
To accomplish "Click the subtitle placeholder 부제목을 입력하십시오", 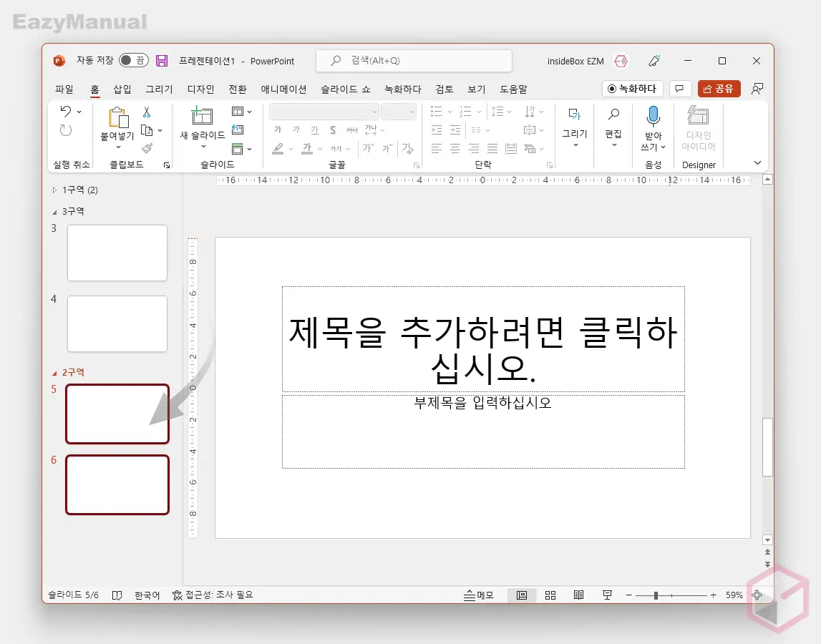I will point(482,403).
